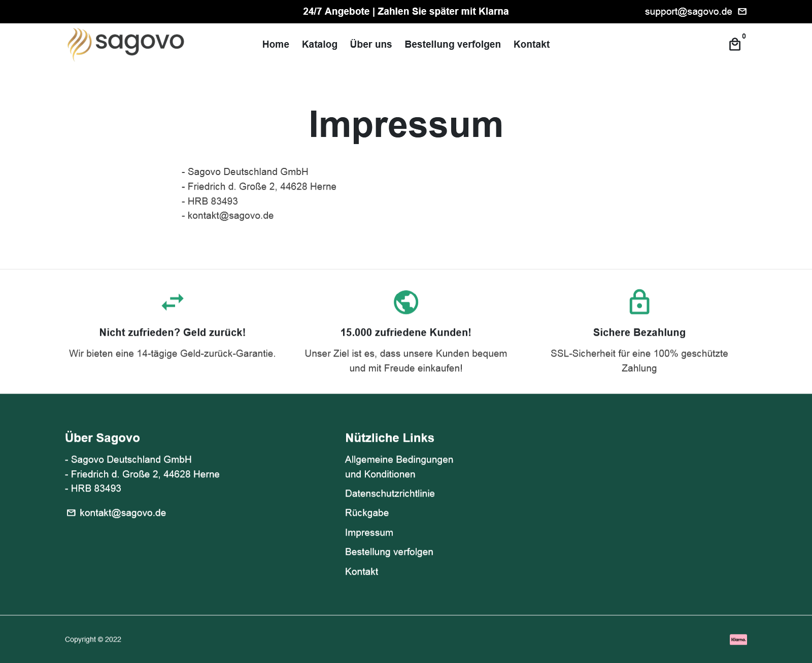This screenshot has height=663, width=812.
Task: Click the Impressum page heading
Action: (406, 125)
